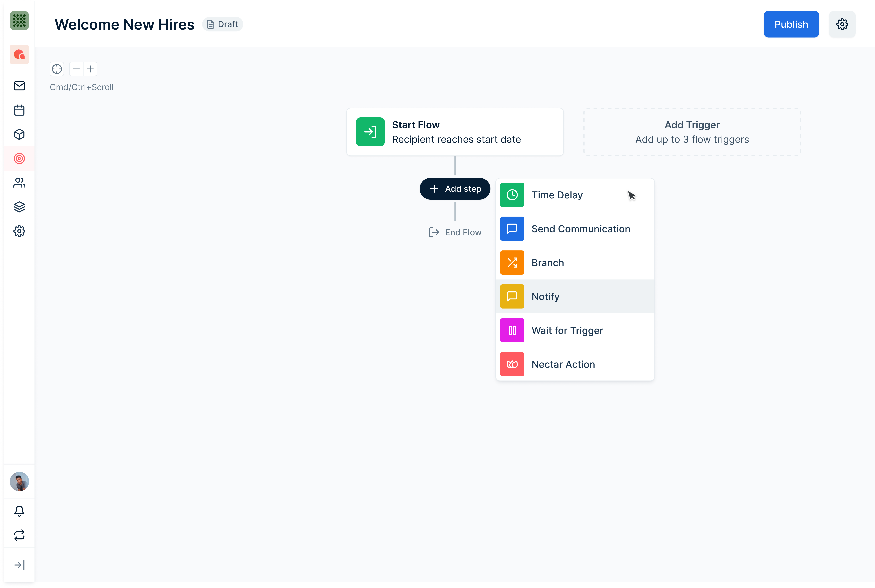
Task: Select Time Delay from step menu
Action: (557, 195)
